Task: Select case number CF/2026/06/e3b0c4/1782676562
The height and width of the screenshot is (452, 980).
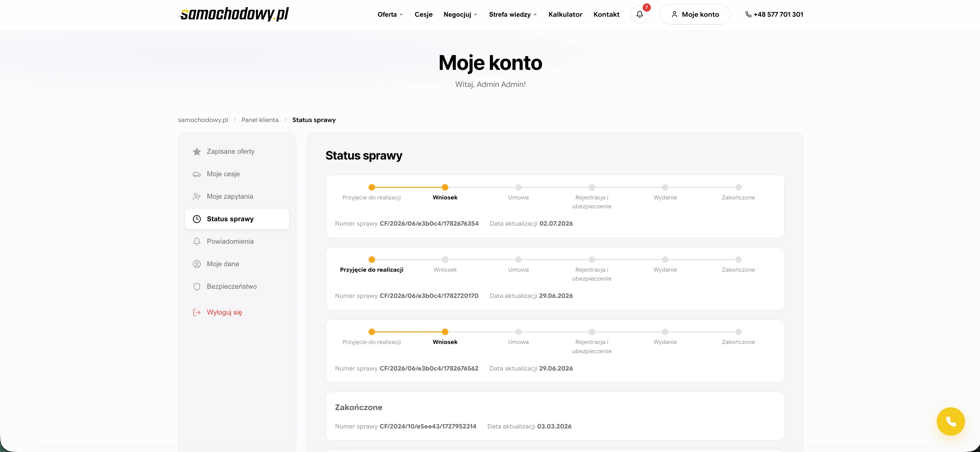Action: (x=429, y=368)
